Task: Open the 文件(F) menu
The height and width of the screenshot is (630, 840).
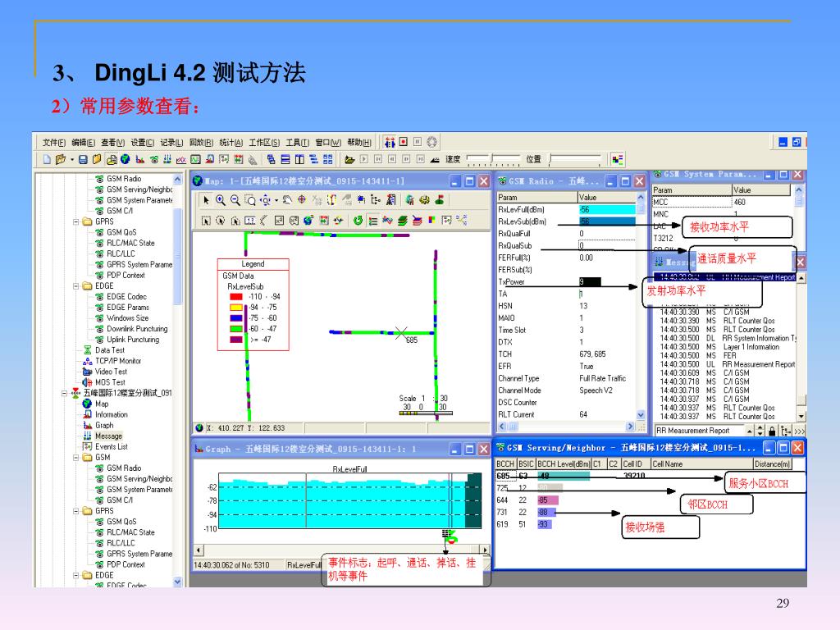Action: pos(54,143)
